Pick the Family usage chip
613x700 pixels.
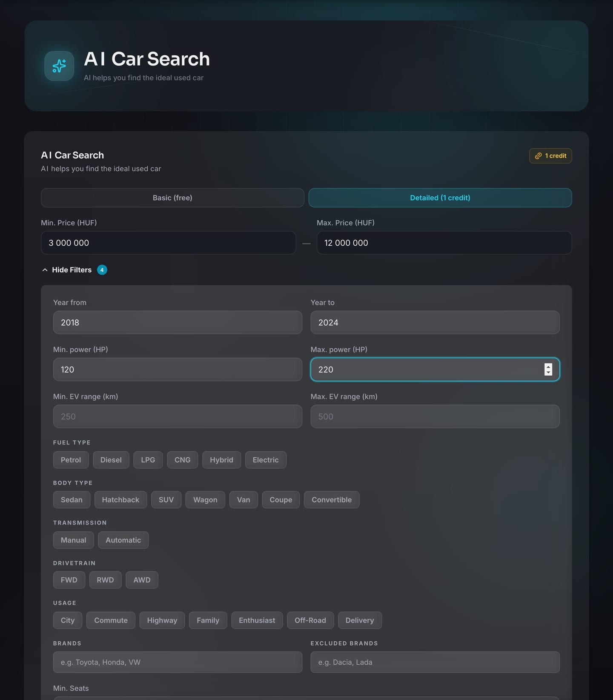point(208,620)
